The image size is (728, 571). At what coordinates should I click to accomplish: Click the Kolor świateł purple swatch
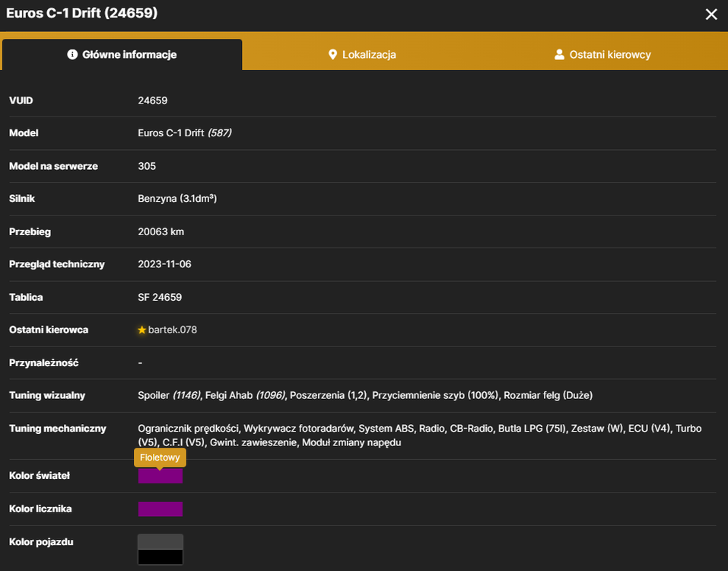pyautogui.click(x=161, y=476)
